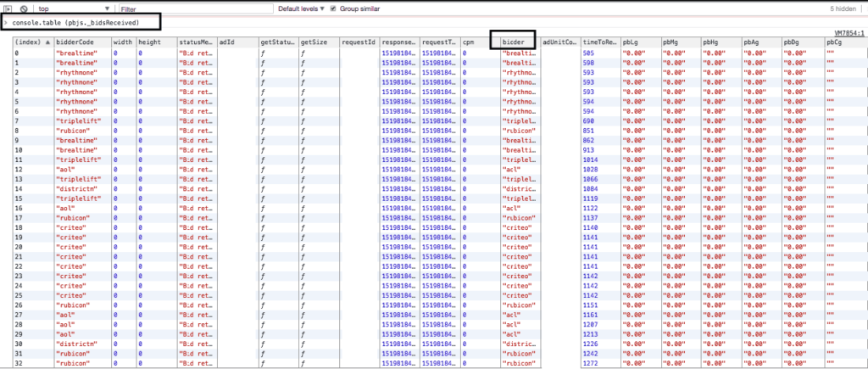Select the timeToRespond value 1014
The width and height of the screenshot is (868, 369).
[590, 159]
